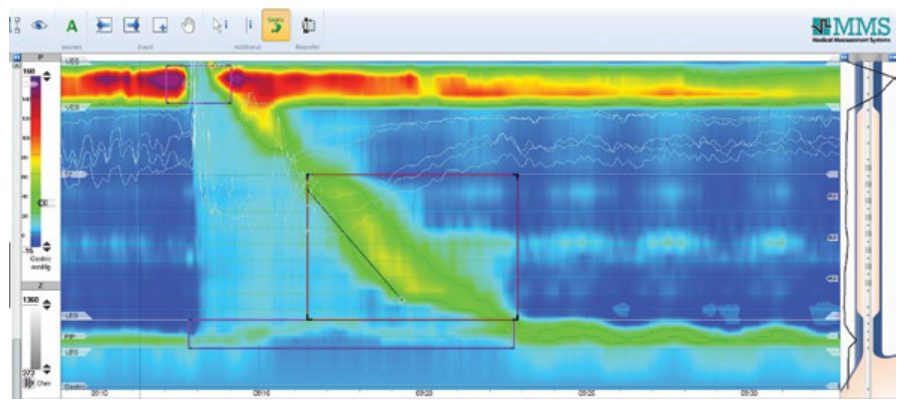
Task: Toggle the highlighted Gastric stomach button
Action: (276, 25)
